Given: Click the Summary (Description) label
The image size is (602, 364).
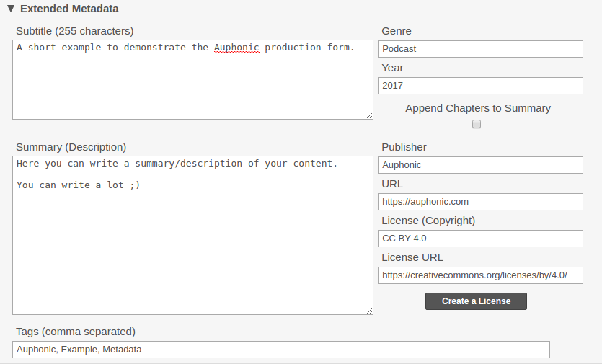Looking at the screenshot, I should (71, 147).
